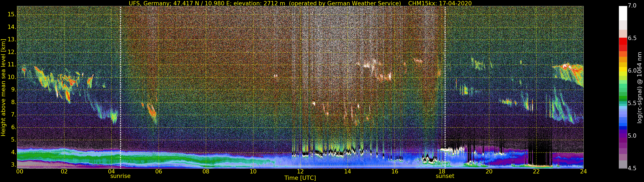Select the "CHM15kx: 17-04-2020" date label
This screenshot has width=644, height=182.
(440, 3)
